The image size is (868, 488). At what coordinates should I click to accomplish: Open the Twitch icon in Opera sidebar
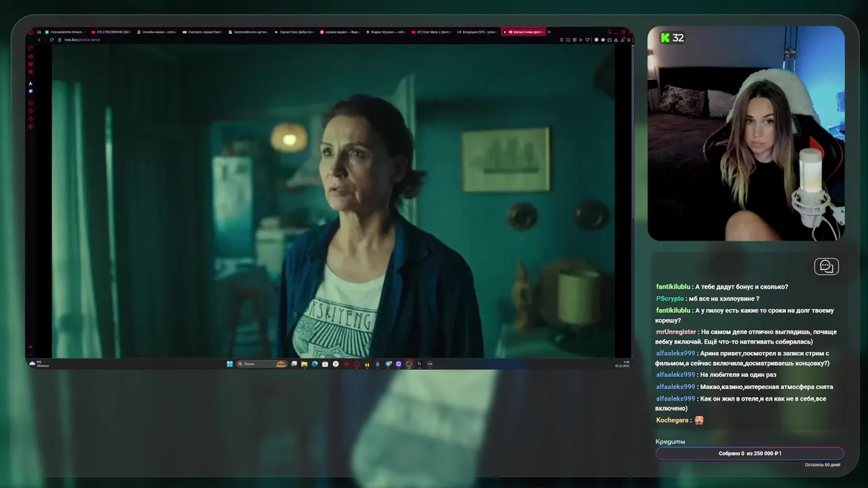coord(31,91)
